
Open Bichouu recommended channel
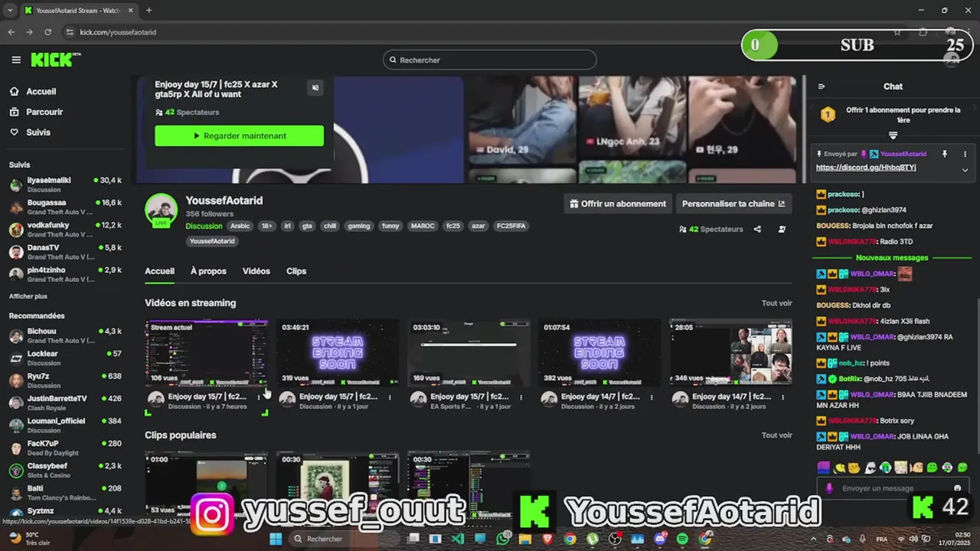click(65, 335)
